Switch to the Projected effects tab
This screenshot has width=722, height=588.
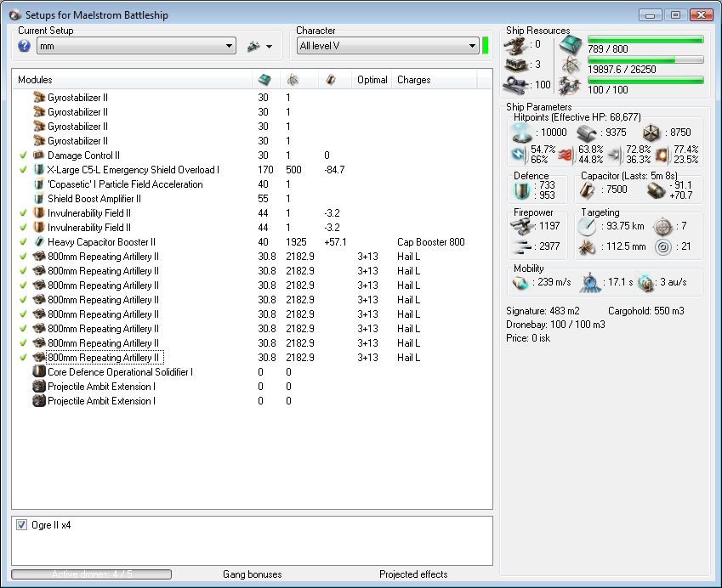413,574
